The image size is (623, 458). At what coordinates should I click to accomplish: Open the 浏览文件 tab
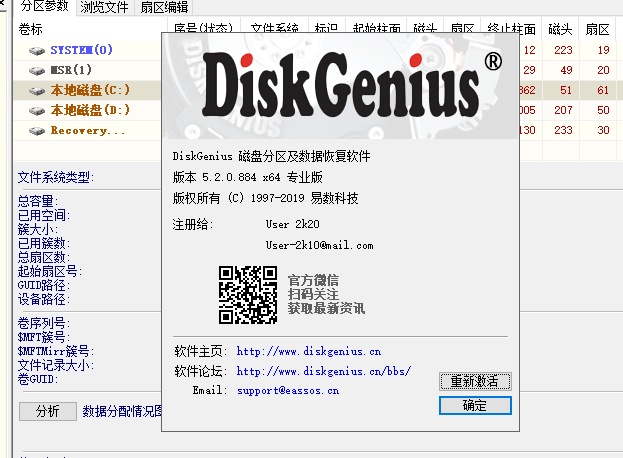click(104, 7)
